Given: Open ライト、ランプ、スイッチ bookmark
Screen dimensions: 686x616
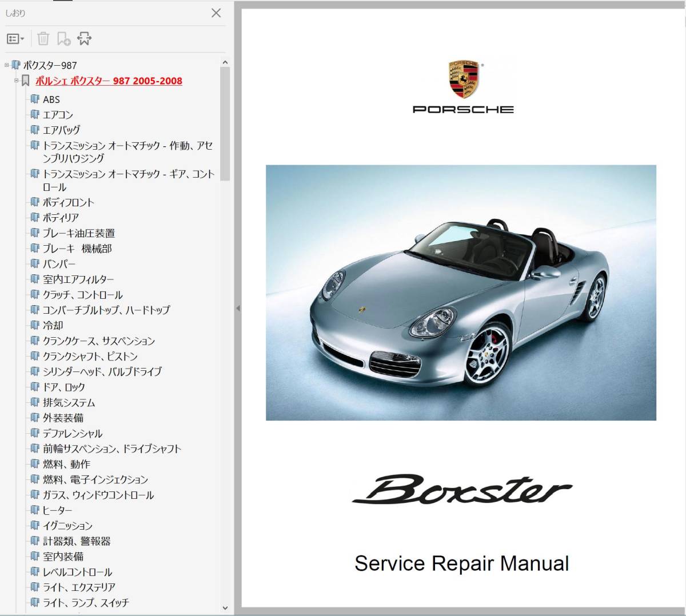Looking at the screenshot, I should [x=86, y=603].
